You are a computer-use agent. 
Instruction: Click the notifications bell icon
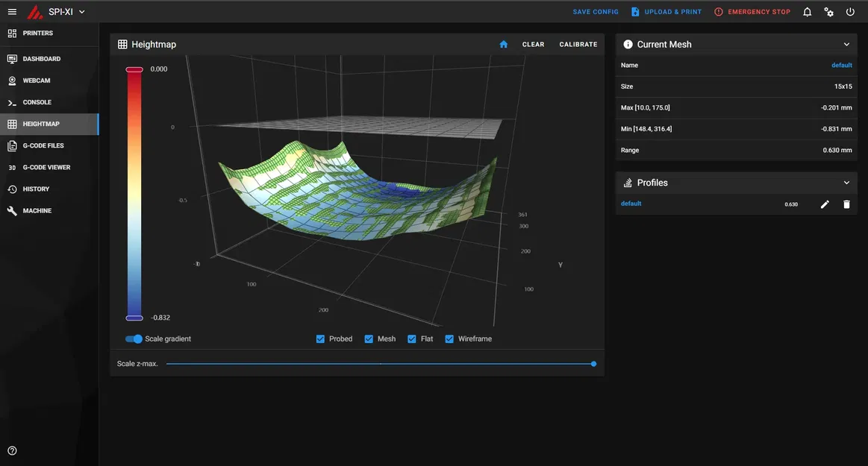pyautogui.click(x=806, y=11)
